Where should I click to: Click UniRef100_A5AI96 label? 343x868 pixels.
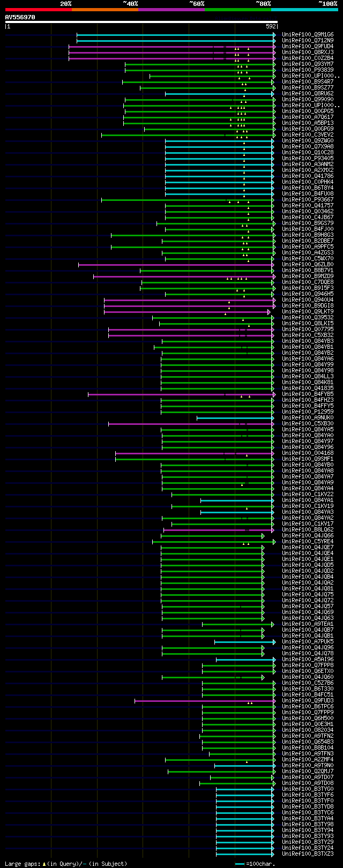click(308, 660)
